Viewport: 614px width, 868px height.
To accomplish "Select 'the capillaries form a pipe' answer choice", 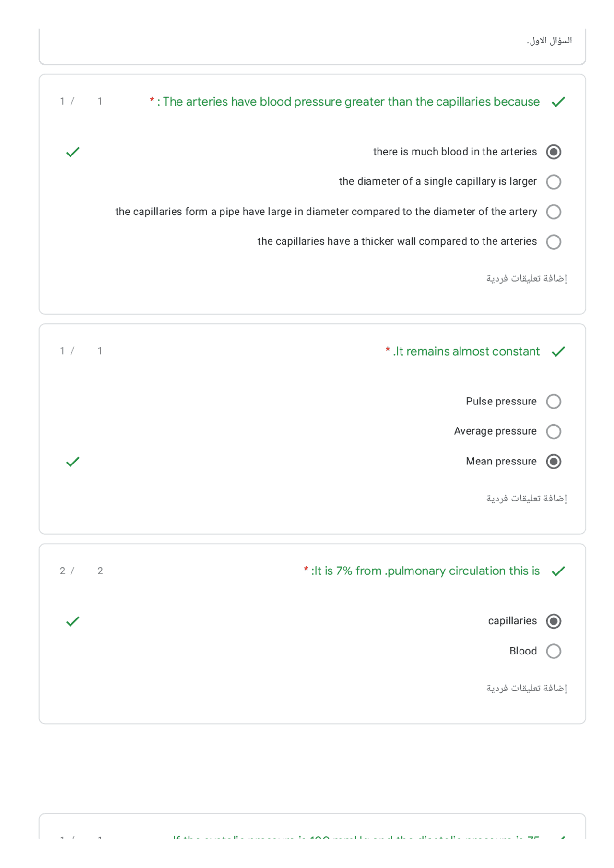I will coord(554,212).
